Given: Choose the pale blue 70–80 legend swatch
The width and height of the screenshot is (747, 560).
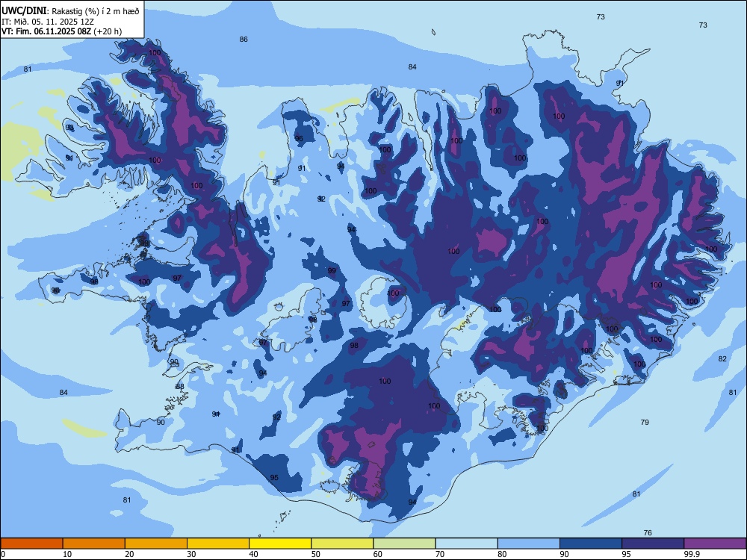Looking at the screenshot, I should click(x=466, y=544).
